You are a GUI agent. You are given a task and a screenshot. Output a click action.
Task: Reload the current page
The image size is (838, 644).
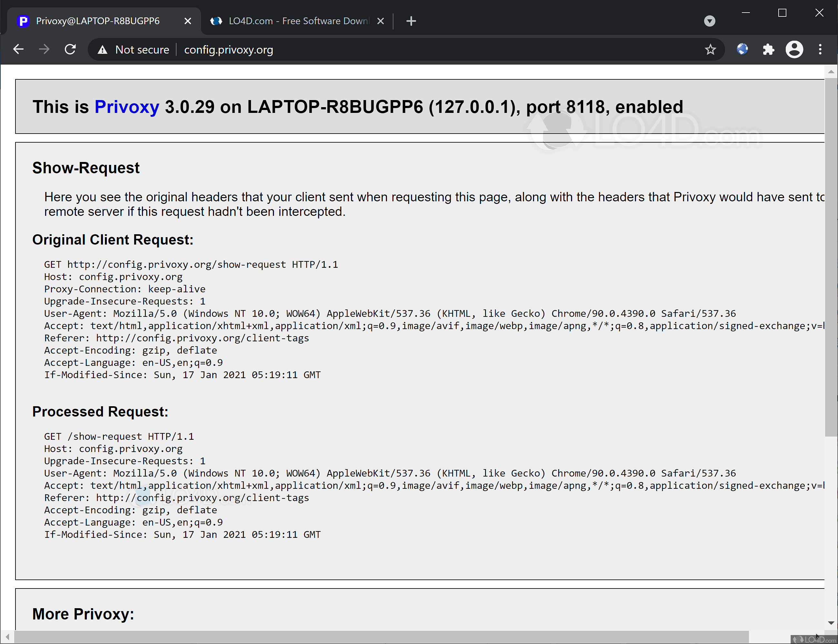tap(70, 49)
